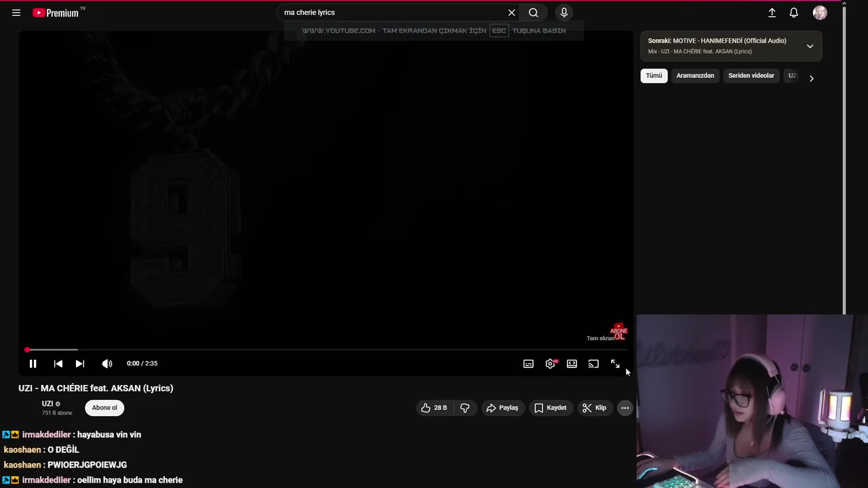Open the YouTube guide hamburger menu
Screen dimensions: 868x488
coord(16,12)
